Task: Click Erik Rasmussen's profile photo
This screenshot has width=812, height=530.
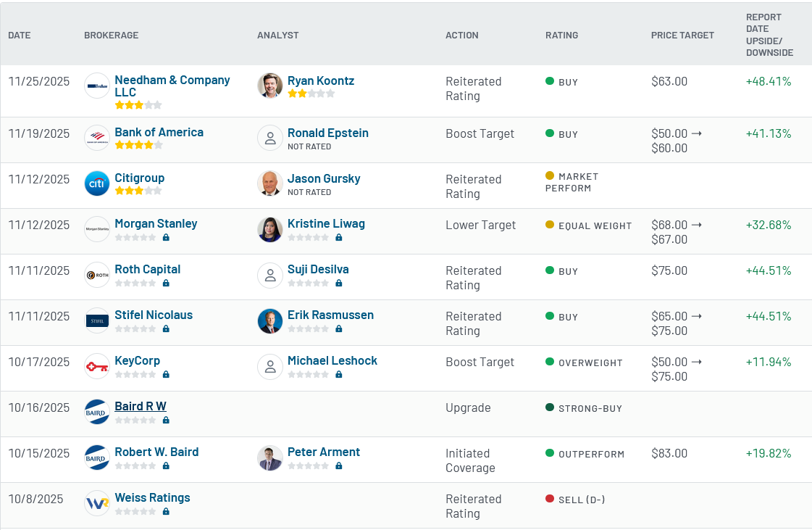Action: (x=269, y=320)
